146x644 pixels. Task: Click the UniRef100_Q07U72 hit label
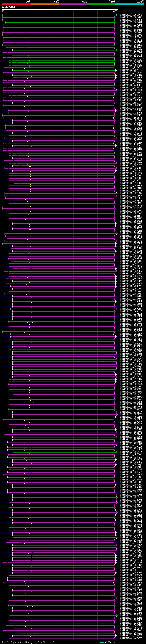tap(131, 70)
